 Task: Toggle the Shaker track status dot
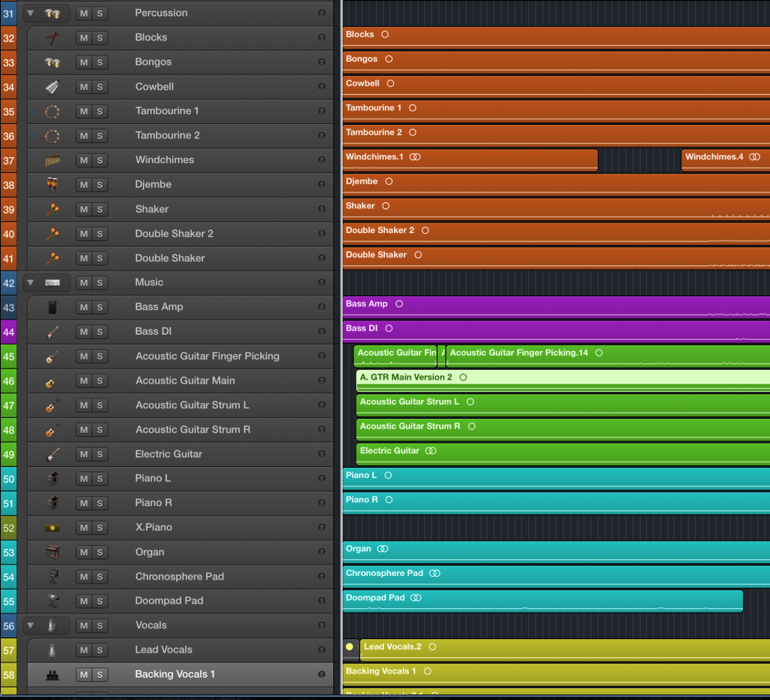pos(322,209)
